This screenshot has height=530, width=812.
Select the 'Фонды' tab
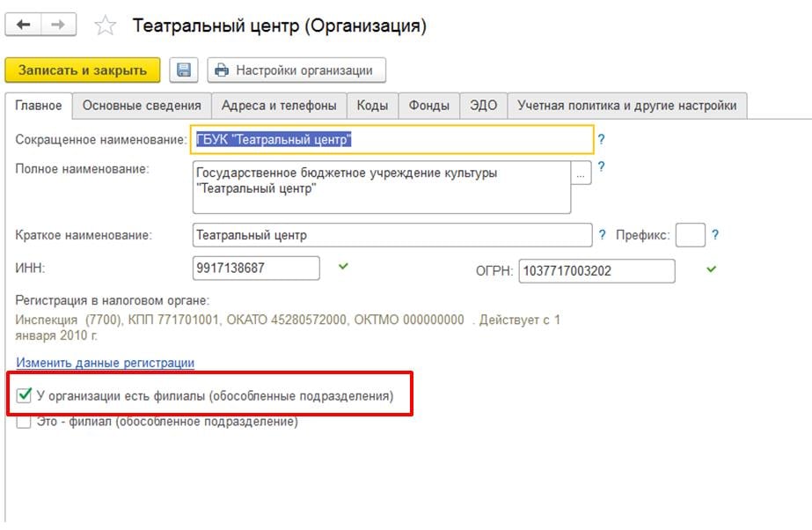tap(428, 106)
